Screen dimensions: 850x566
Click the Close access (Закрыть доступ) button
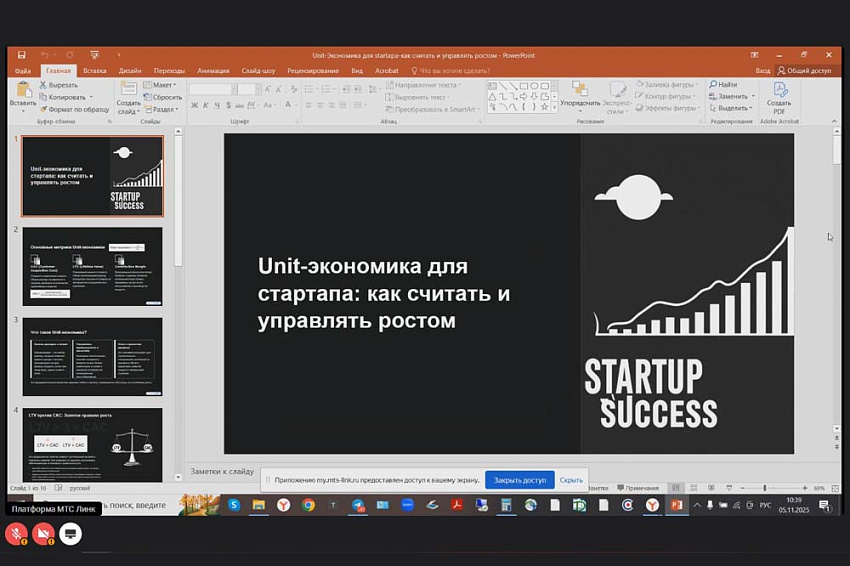pyautogui.click(x=519, y=480)
